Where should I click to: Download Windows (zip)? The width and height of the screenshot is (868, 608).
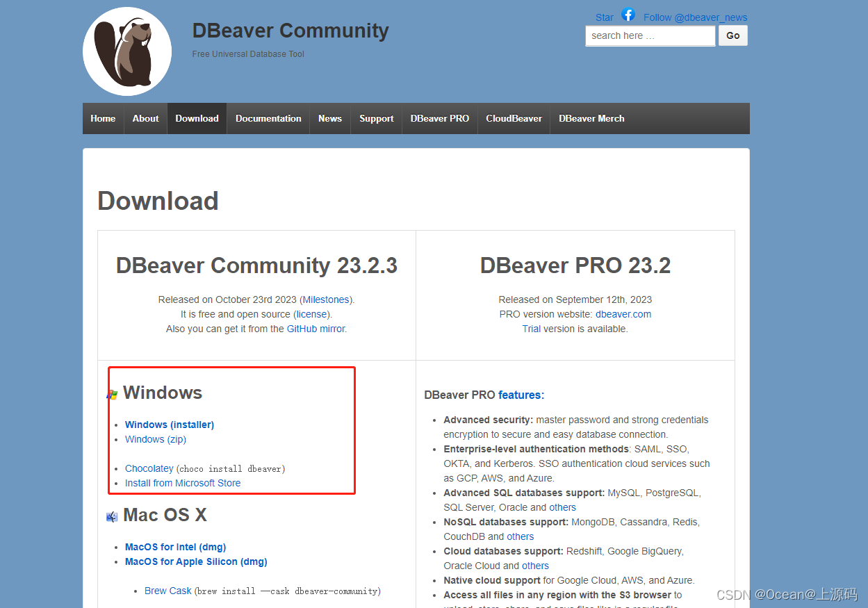click(156, 439)
